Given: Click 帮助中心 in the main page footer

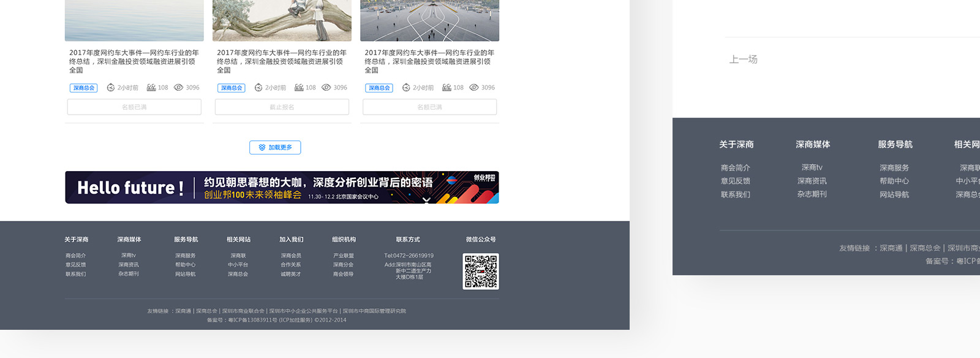Looking at the screenshot, I should [x=186, y=265].
